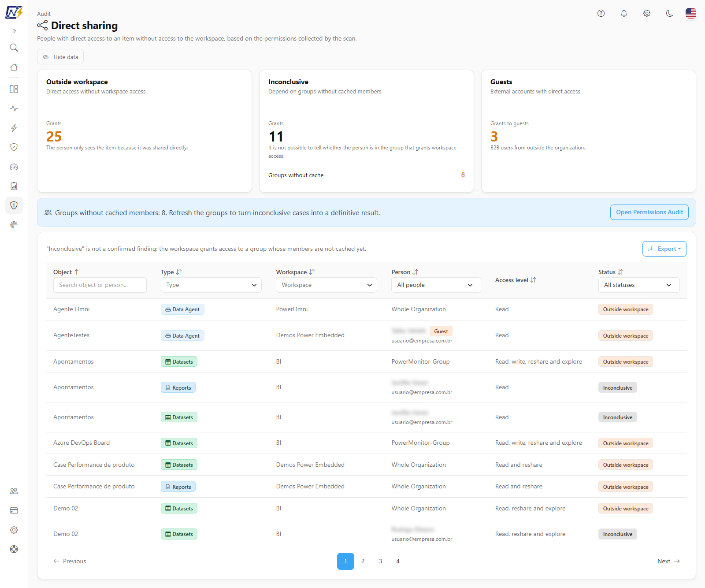705x588 pixels.
Task: Click the Next page link
Action: click(x=668, y=561)
